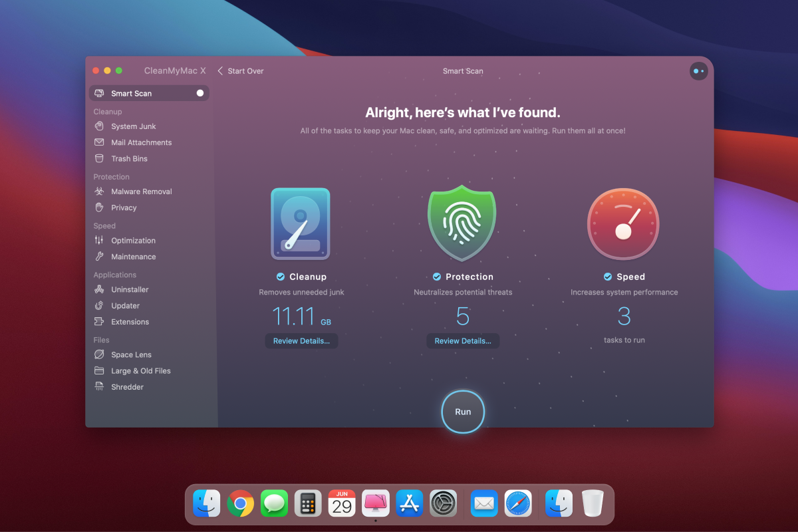Viewport: 798px width, 532px height.
Task: Click Large & Old Files text in sidebar
Action: [141, 371]
